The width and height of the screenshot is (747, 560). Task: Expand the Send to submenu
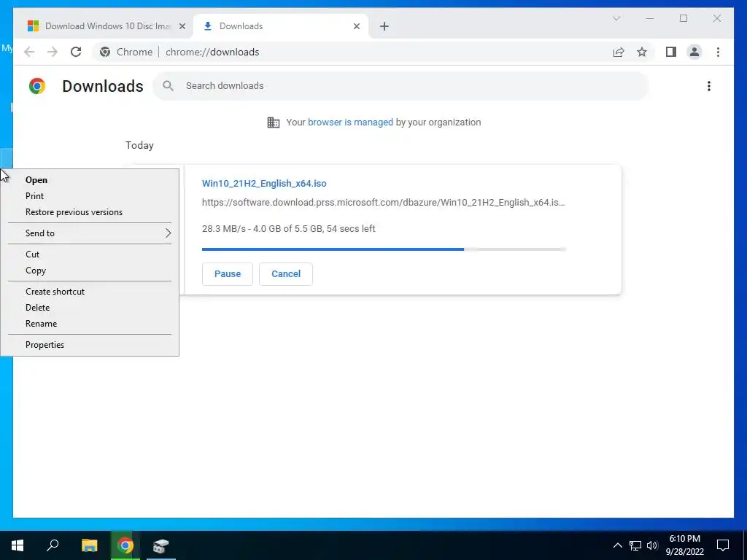coord(90,233)
